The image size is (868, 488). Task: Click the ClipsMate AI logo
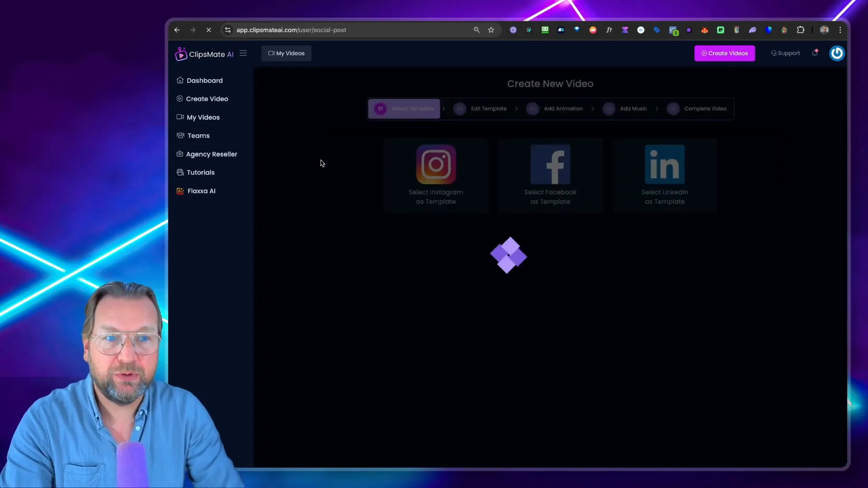pyautogui.click(x=204, y=54)
